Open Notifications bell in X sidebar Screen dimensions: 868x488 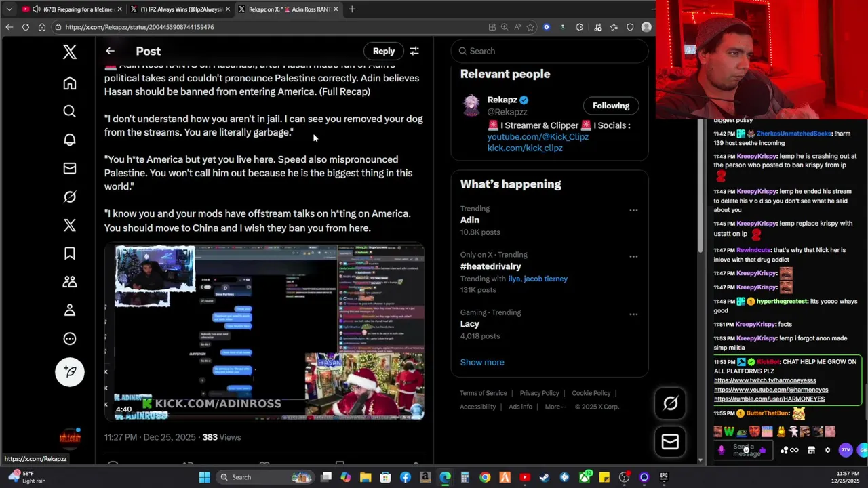tap(70, 140)
